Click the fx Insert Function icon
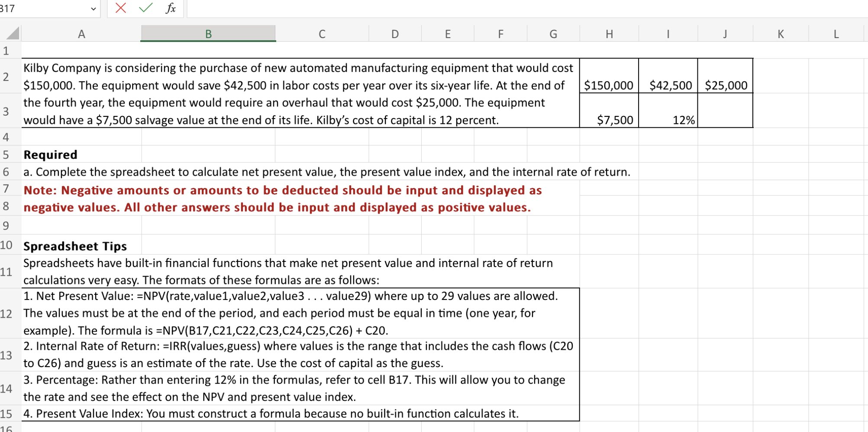The height and width of the screenshot is (432, 868). 171,8
